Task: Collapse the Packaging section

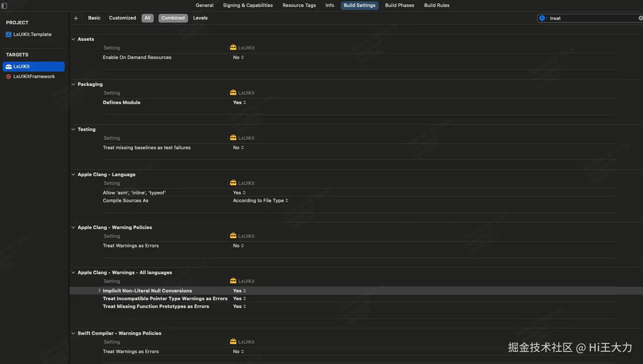Action: click(73, 84)
